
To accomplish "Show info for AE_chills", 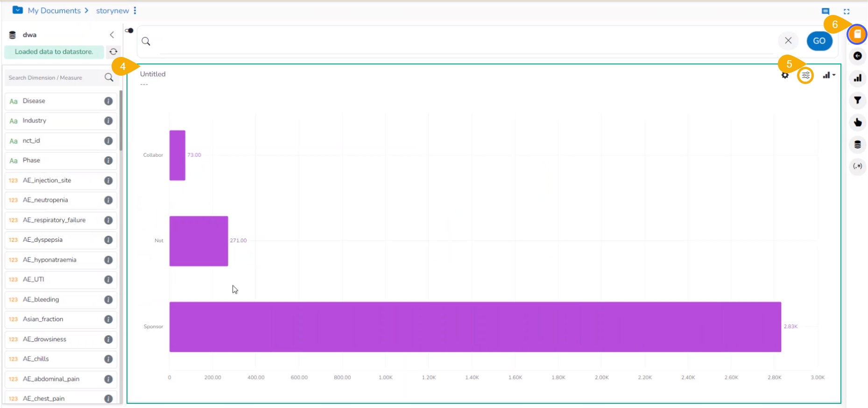I will pos(108,359).
